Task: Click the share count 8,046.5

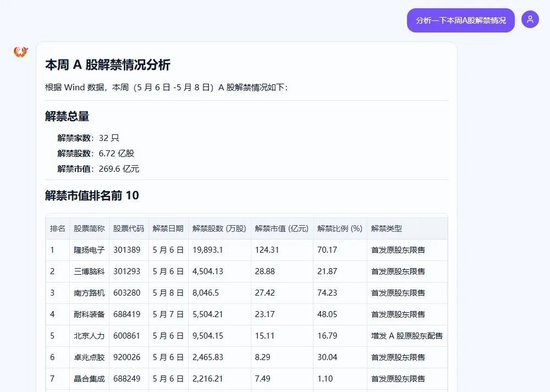Action: coord(206,293)
